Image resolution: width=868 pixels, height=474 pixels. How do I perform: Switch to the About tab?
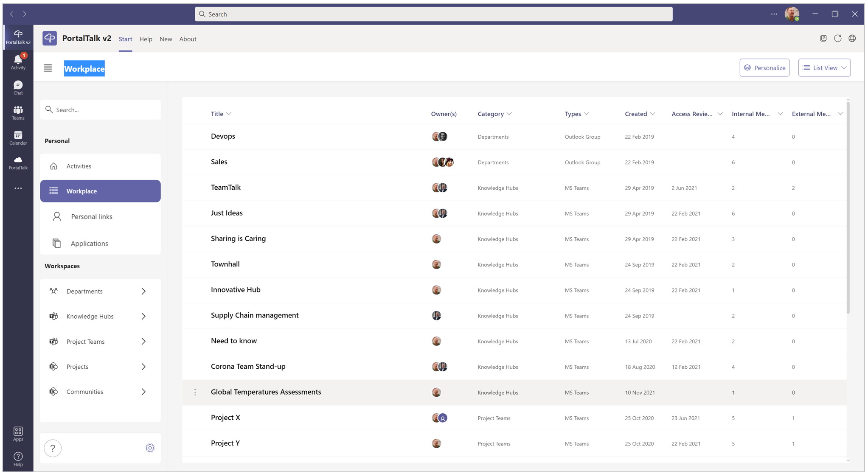pos(188,39)
